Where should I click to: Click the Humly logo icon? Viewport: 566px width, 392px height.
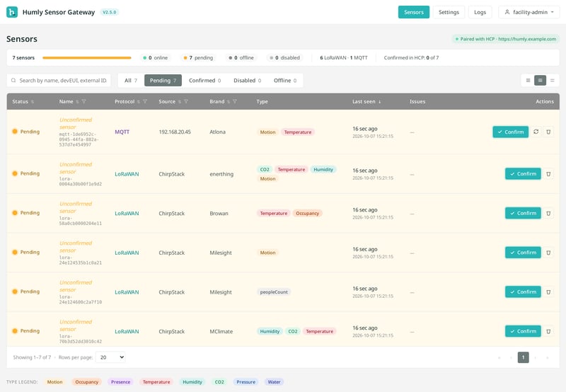tap(12, 12)
